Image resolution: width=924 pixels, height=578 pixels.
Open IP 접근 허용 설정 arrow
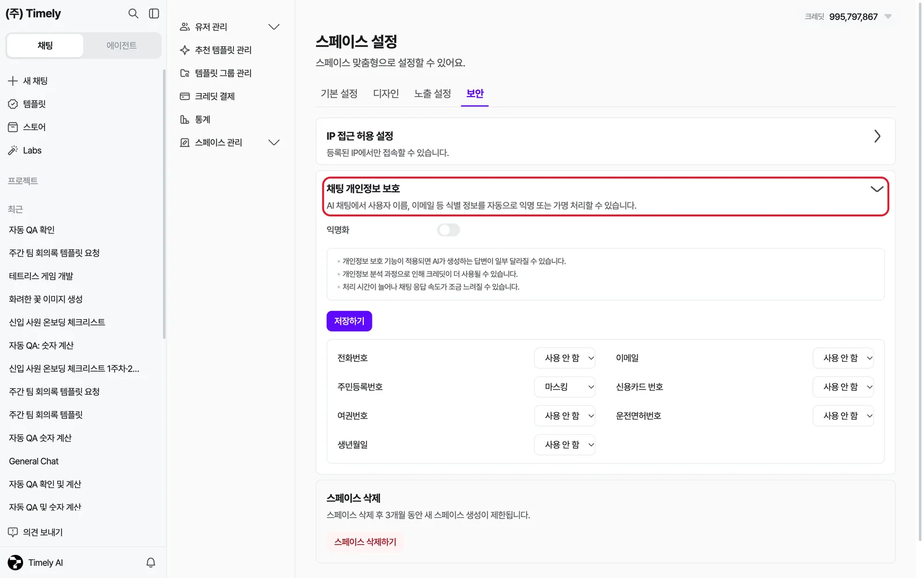(877, 136)
